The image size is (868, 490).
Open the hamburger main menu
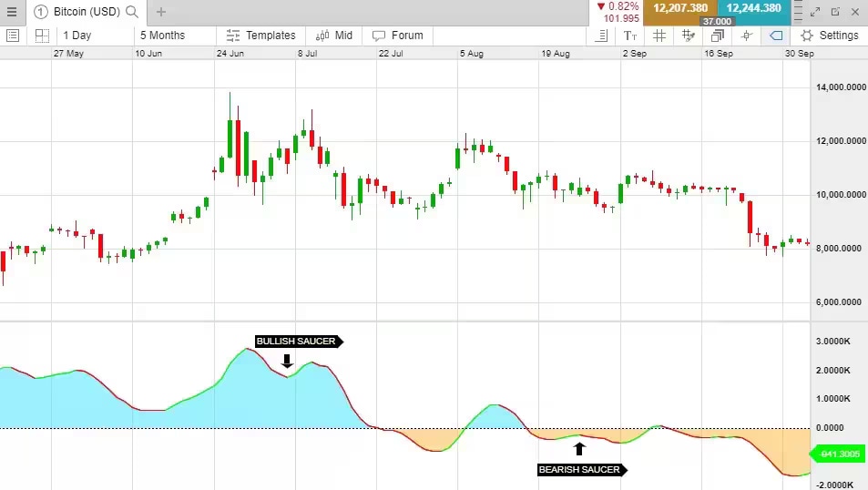pyautogui.click(x=12, y=12)
